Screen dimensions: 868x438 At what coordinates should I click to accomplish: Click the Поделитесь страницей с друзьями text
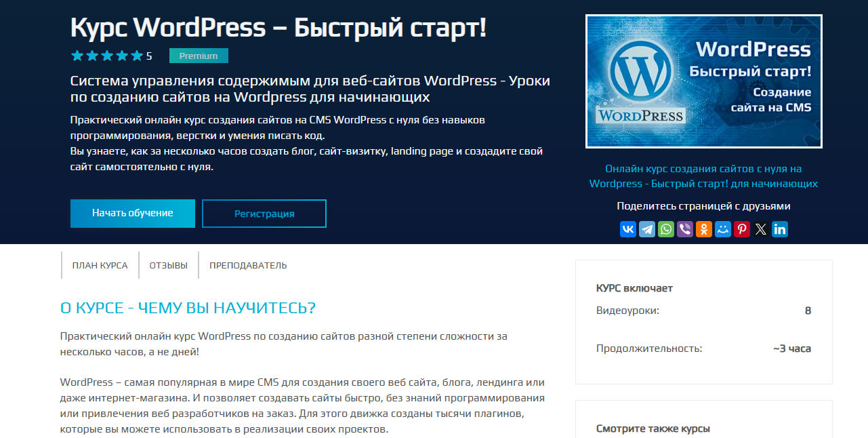[703, 206]
